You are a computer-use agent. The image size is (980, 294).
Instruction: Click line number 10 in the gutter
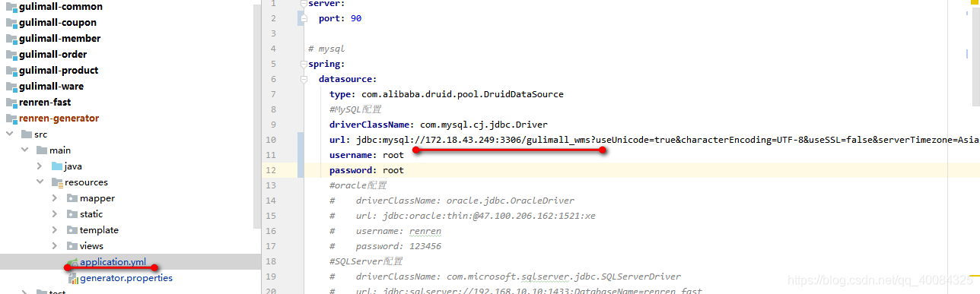pyautogui.click(x=272, y=140)
